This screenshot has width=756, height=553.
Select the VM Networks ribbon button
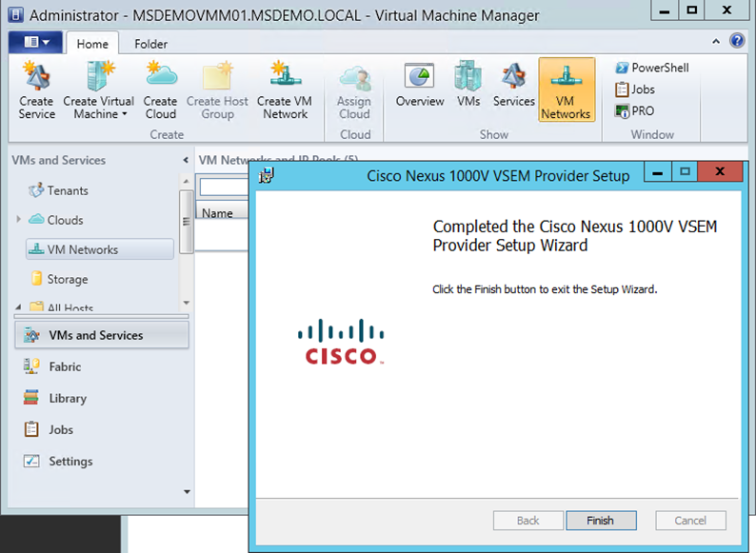click(x=566, y=89)
